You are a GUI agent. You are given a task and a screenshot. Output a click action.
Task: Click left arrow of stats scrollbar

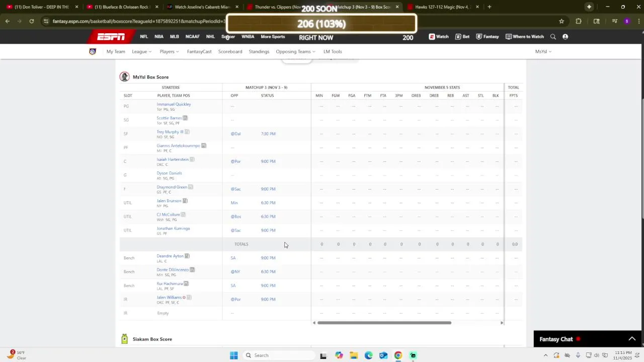314,323
